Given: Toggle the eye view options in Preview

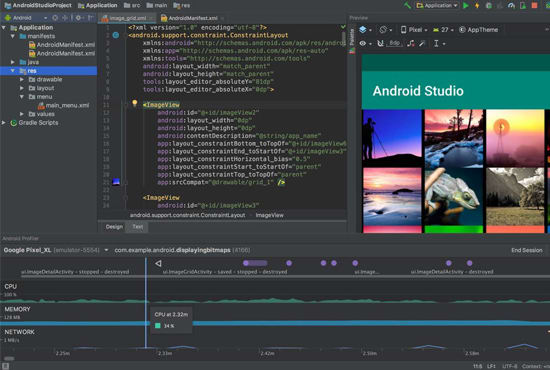Looking at the screenshot, I should click(x=365, y=43).
